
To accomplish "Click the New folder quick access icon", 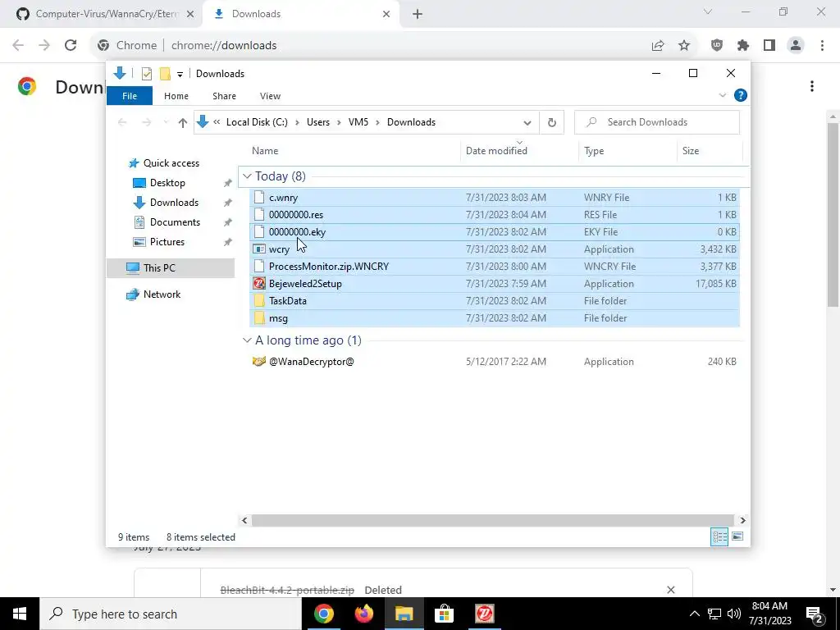I will pyautogui.click(x=165, y=74).
